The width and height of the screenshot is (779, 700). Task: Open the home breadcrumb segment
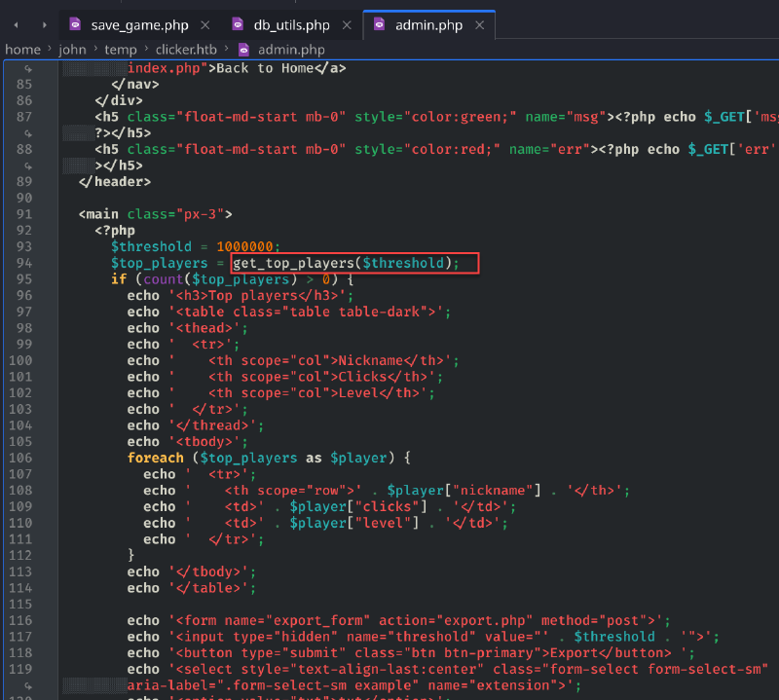click(x=22, y=50)
